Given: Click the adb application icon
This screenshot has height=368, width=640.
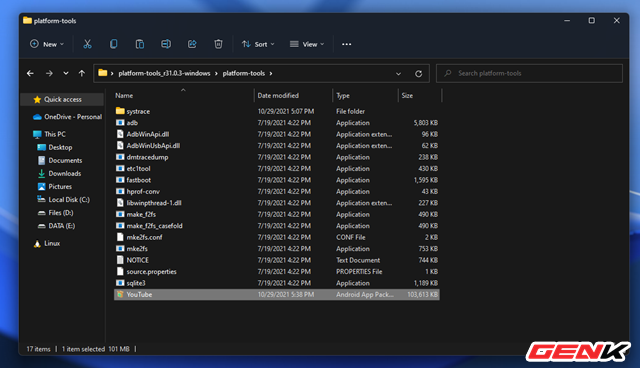Looking at the screenshot, I should tap(120, 122).
